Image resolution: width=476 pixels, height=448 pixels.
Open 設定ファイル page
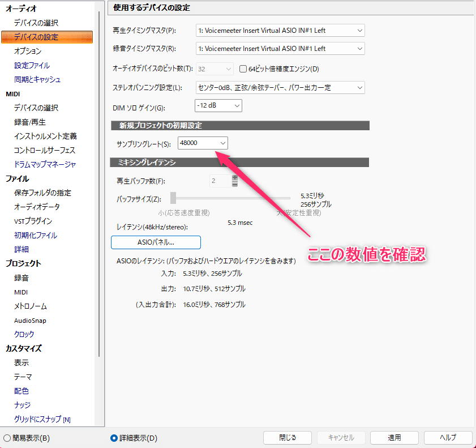pyautogui.click(x=32, y=65)
